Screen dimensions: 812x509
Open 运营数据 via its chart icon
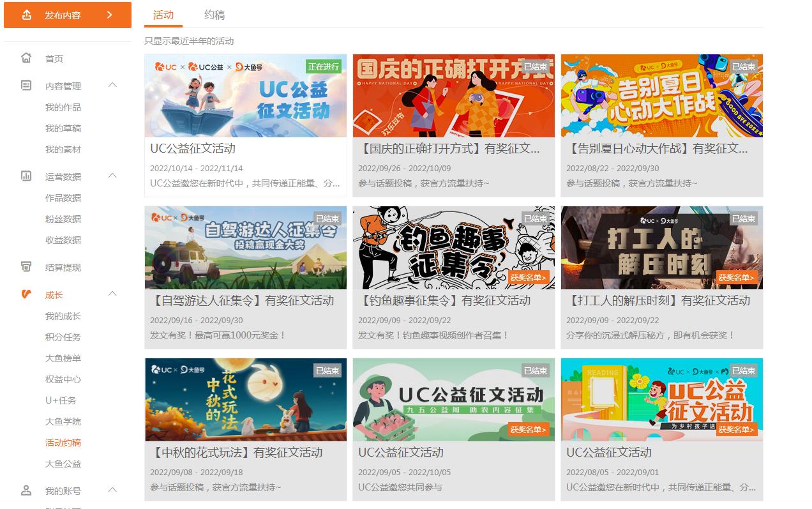point(26,177)
